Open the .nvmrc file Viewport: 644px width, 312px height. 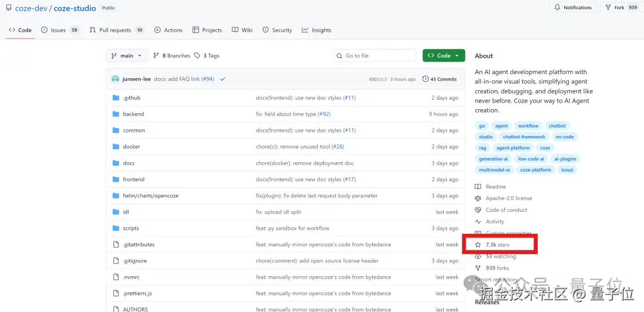[131, 277]
